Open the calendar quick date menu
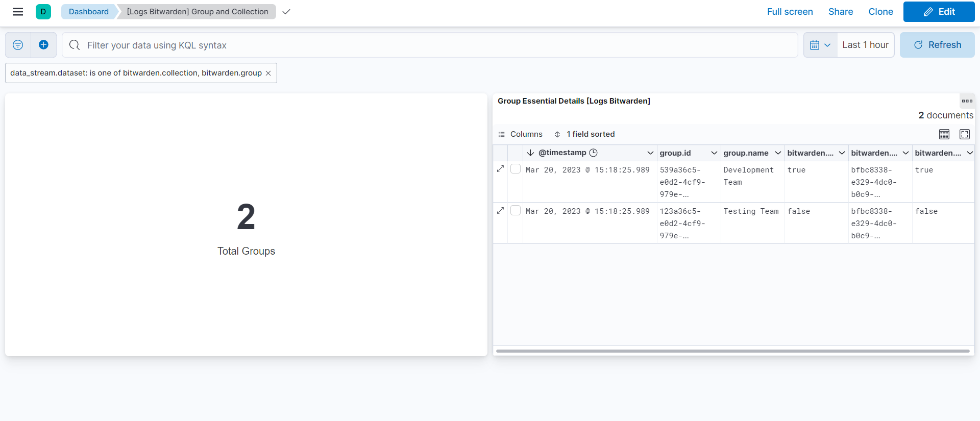 820,45
